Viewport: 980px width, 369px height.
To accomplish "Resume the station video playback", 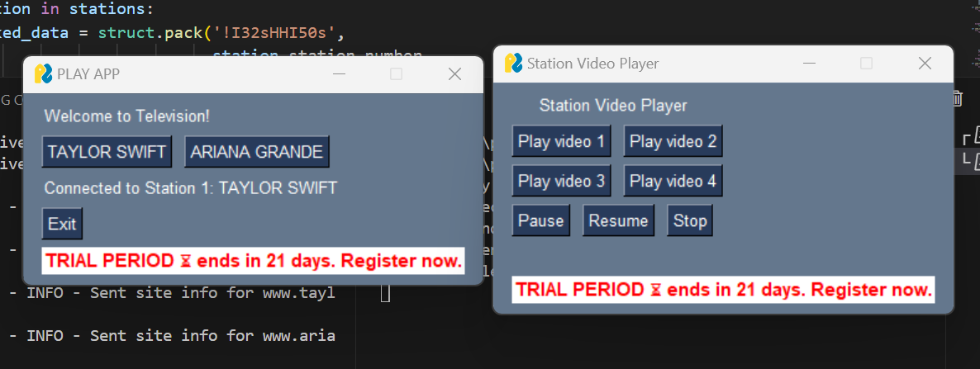I will pos(618,220).
